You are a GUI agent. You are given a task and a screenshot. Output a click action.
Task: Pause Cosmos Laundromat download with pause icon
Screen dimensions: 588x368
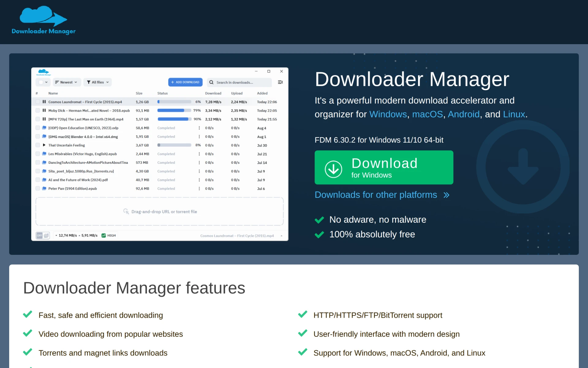(x=44, y=102)
